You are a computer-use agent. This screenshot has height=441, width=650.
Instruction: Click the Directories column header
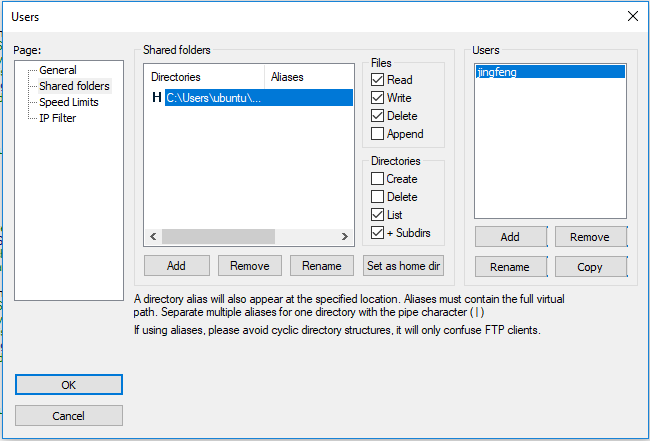(205, 77)
